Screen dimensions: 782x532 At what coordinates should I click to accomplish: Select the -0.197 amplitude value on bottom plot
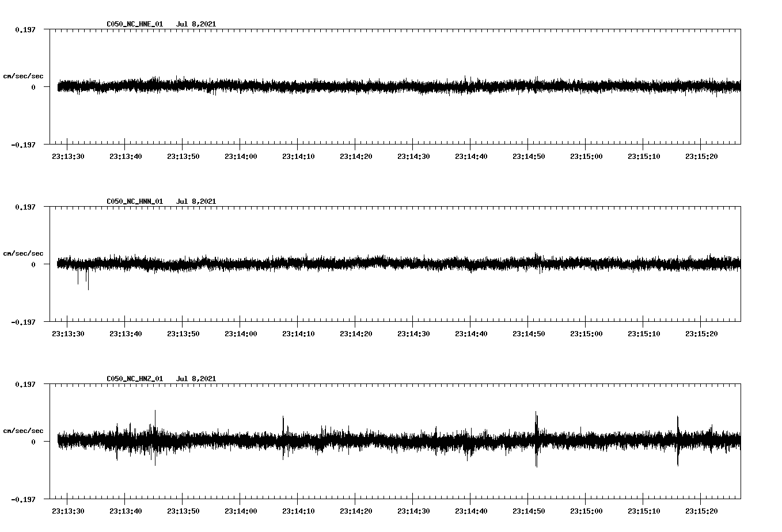point(22,500)
